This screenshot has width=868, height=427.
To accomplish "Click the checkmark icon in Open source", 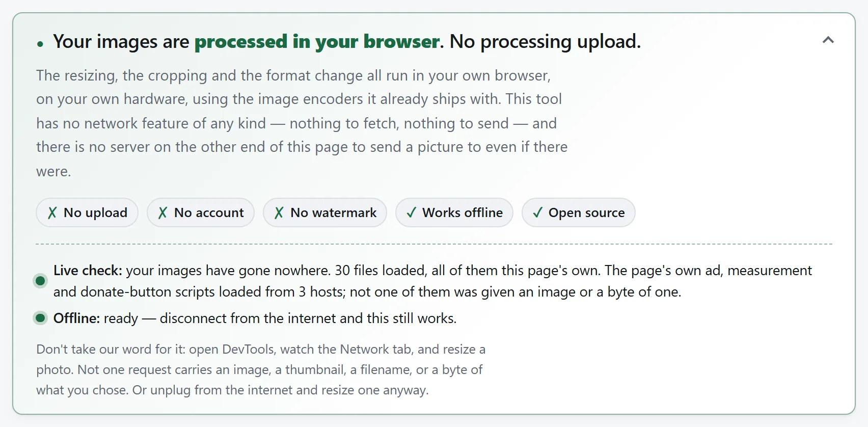I will pos(537,212).
